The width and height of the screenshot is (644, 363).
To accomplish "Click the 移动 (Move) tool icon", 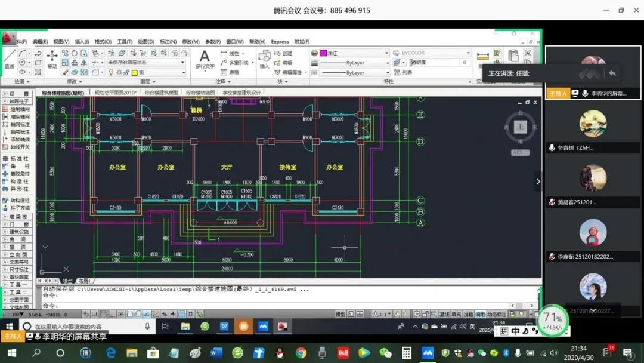I will (52, 58).
